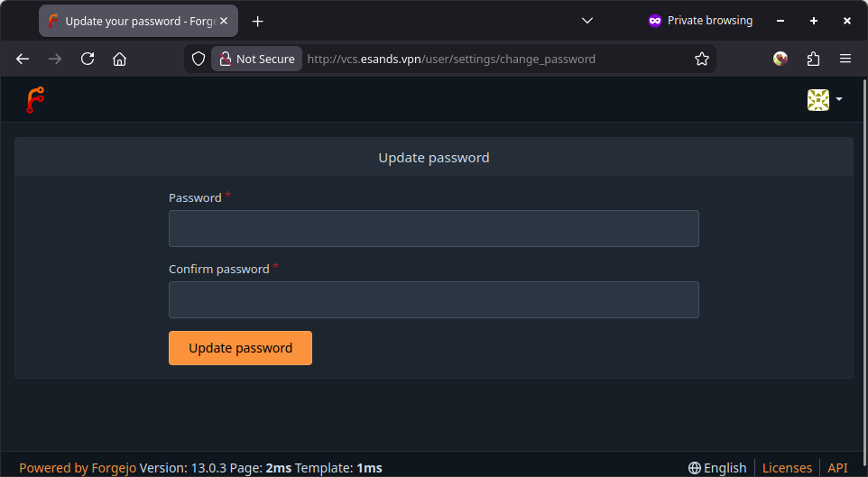This screenshot has width=868, height=477.
Task: Show tracking protection shield info
Action: click(x=199, y=59)
